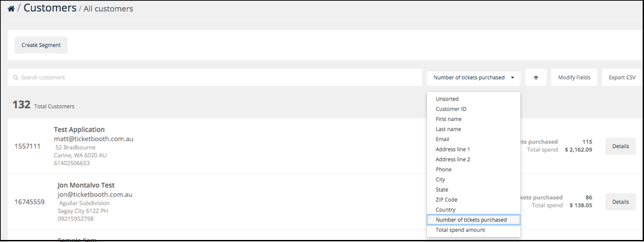The height and width of the screenshot is (242, 644).
Task: Click the Test Application customer name
Action: [79, 130]
